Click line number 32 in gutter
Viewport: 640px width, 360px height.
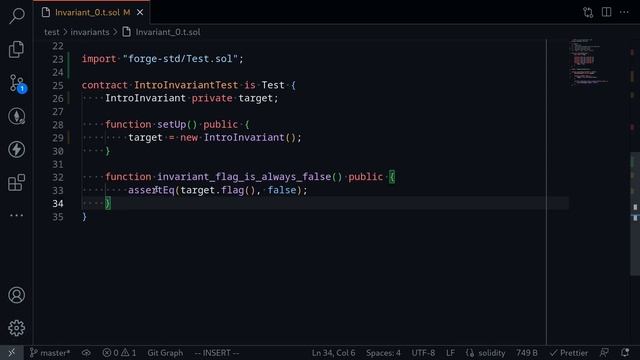click(x=58, y=177)
